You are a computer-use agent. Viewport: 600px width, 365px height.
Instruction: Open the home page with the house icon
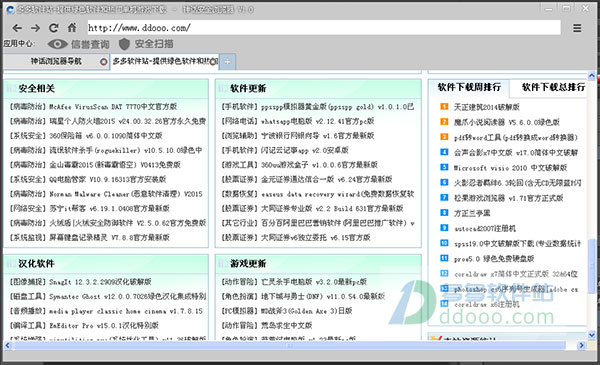[72, 27]
